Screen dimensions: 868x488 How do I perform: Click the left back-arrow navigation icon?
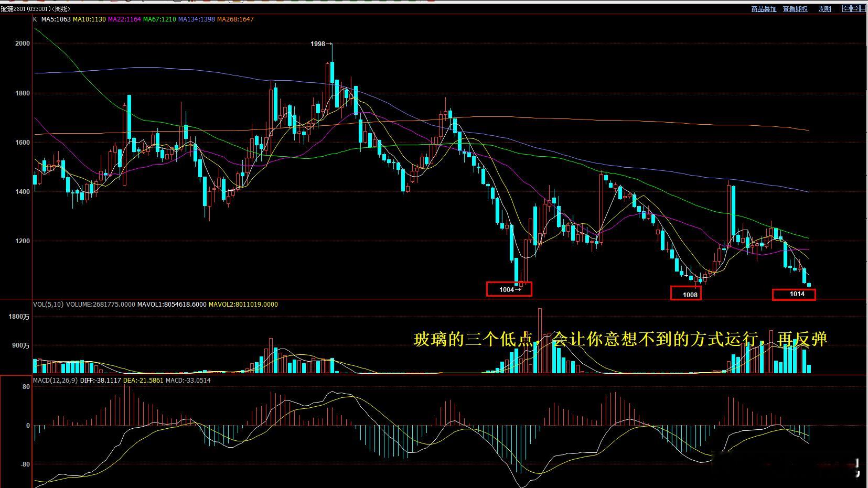pyautogui.click(x=846, y=8)
